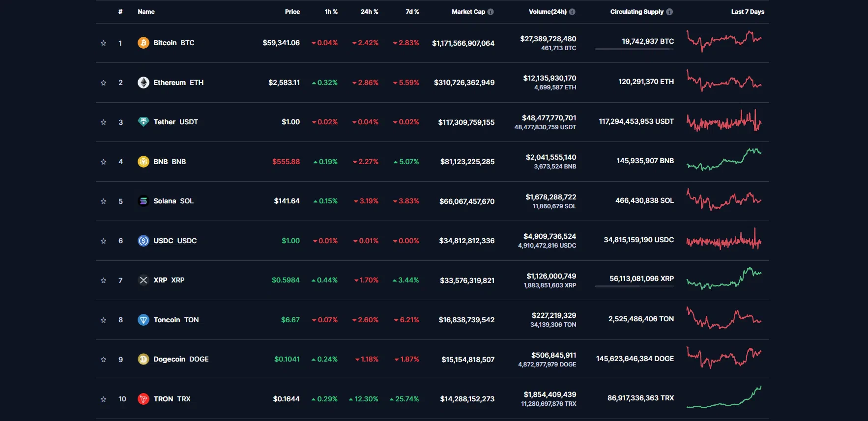This screenshot has width=868, height=421.
Task: Toggle the BNB watchlist star
Action: [103, 162]
